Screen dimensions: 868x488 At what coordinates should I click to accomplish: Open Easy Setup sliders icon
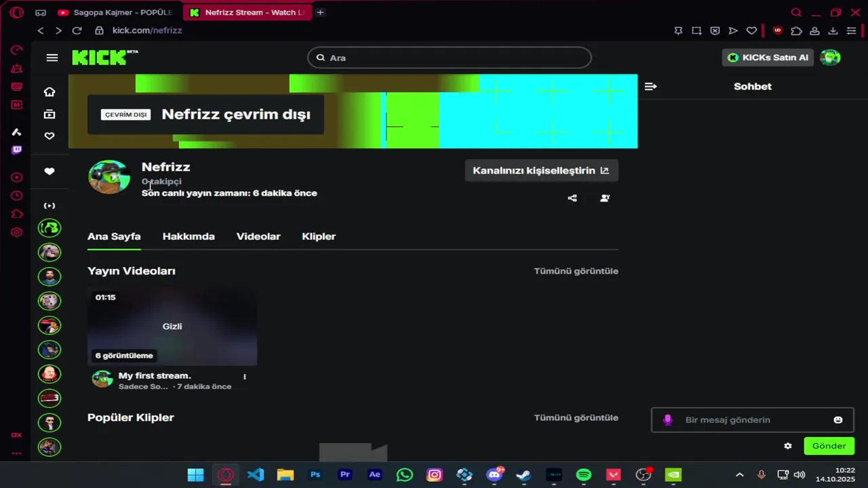852,30
